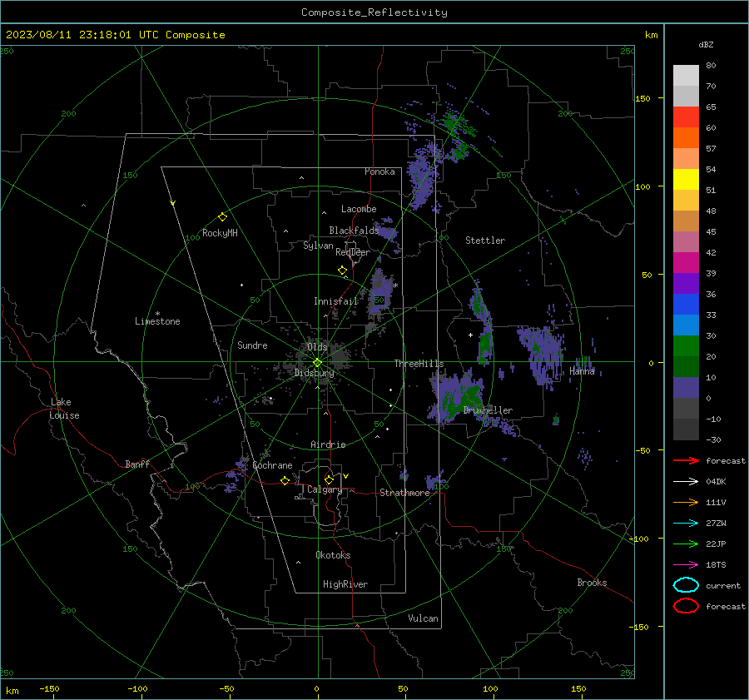This screenshot has height=700, width=749.
Task: Click the Calgary city label
Action: pos(325,489)
